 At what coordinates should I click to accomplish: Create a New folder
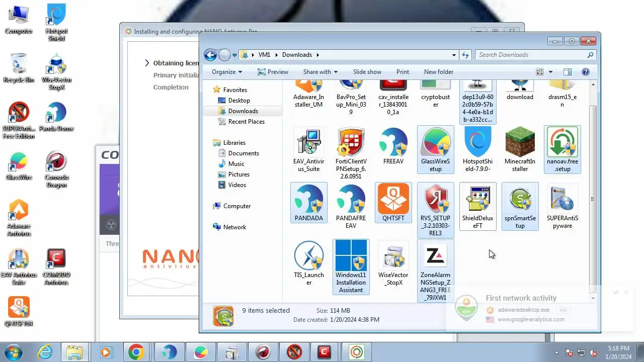click(x=439, y=72)
